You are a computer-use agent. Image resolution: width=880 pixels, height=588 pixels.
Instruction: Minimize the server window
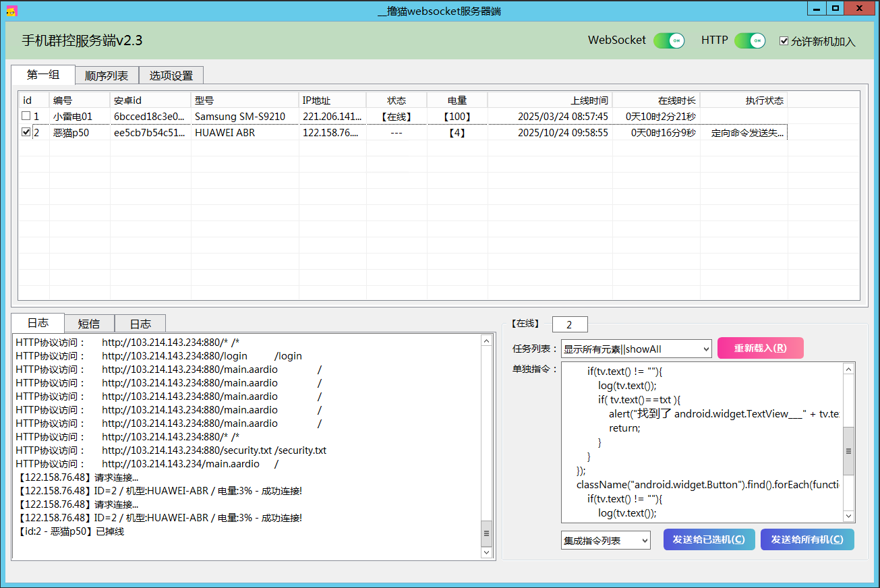817,8
